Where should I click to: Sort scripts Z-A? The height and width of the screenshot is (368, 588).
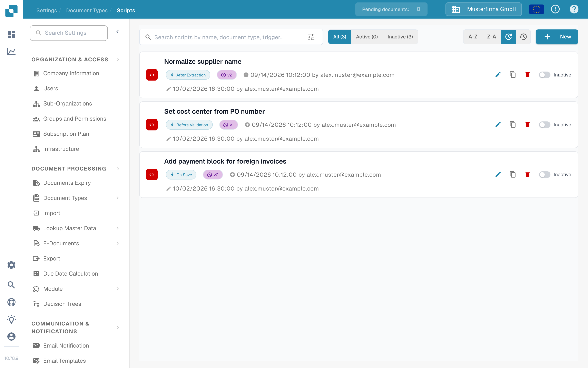click(x=491, y=37)
